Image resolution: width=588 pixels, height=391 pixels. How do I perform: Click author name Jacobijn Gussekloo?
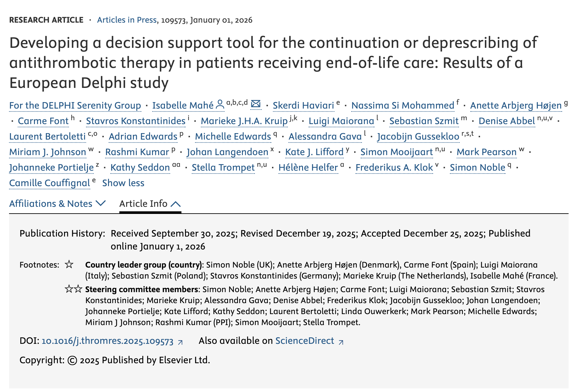coord(418,136)
